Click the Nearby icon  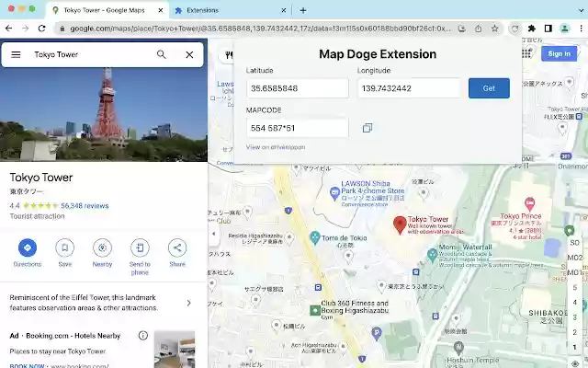click(x=102, y=247)
